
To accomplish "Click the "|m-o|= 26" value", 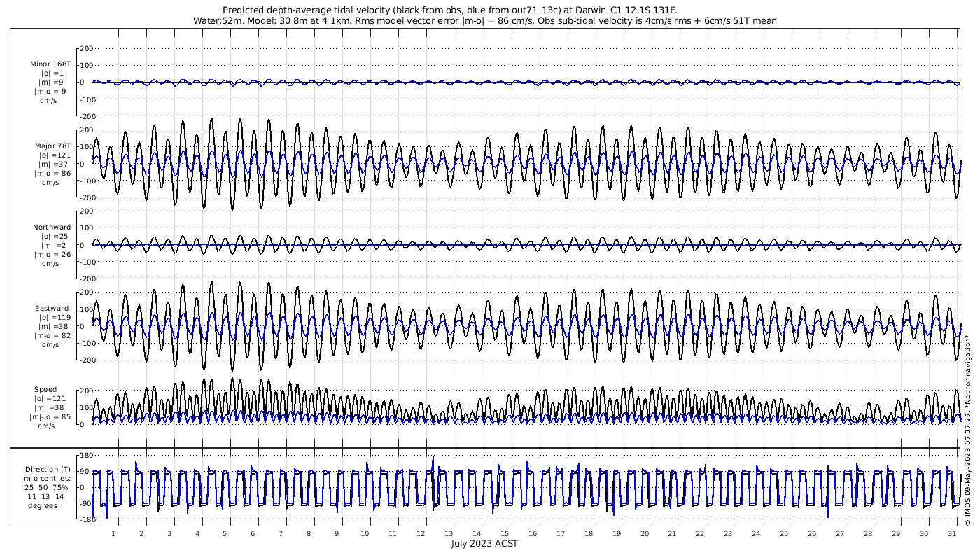I will coord(52,255).
